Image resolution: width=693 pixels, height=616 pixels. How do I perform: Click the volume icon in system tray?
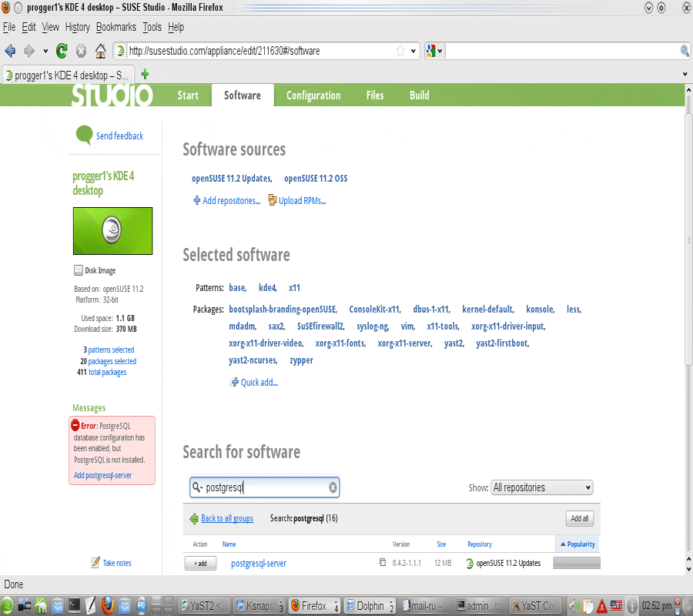tap(574, 606)
